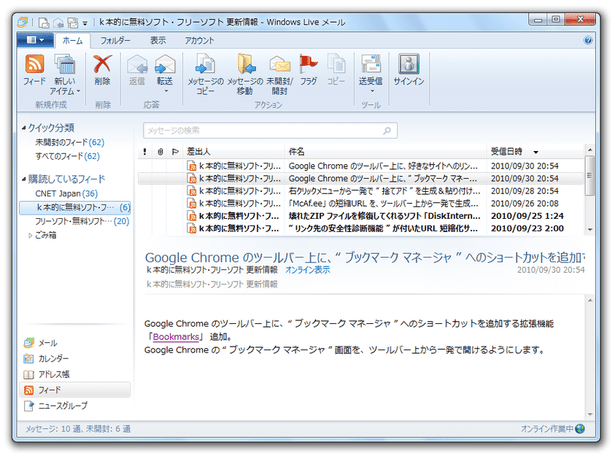Select All feeds (すべてのフィード) (62)
This screenshot has height=456, width=615.
67,156
